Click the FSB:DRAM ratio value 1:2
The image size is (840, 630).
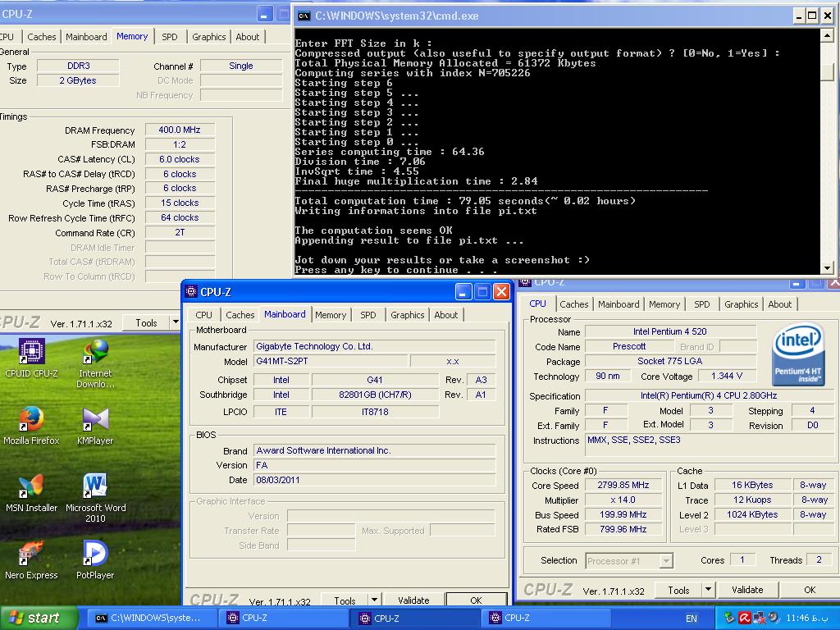(180, 144)
